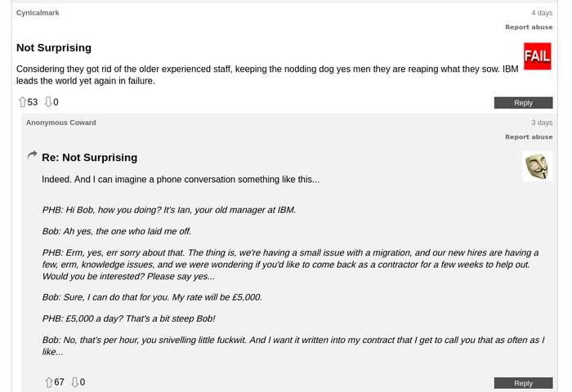
Task: Reply to the Anonymous Coward comment
Action: click(523, 383)
